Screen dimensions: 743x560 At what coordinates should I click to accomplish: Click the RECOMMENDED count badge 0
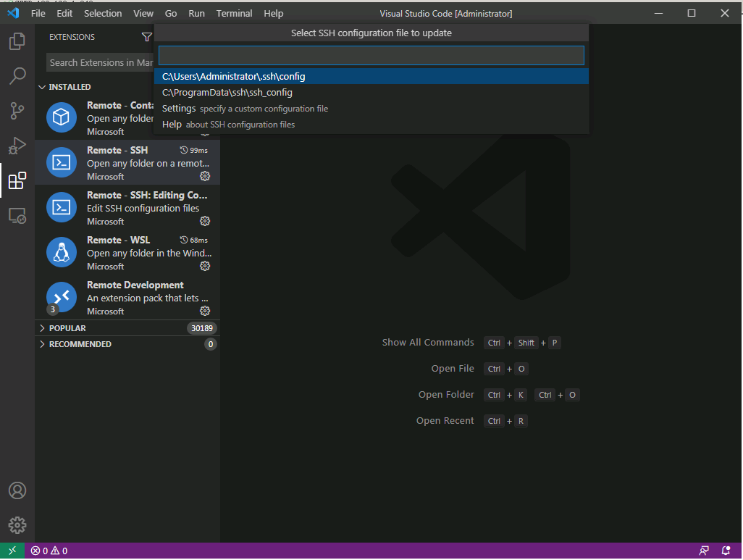coord(211,345)
